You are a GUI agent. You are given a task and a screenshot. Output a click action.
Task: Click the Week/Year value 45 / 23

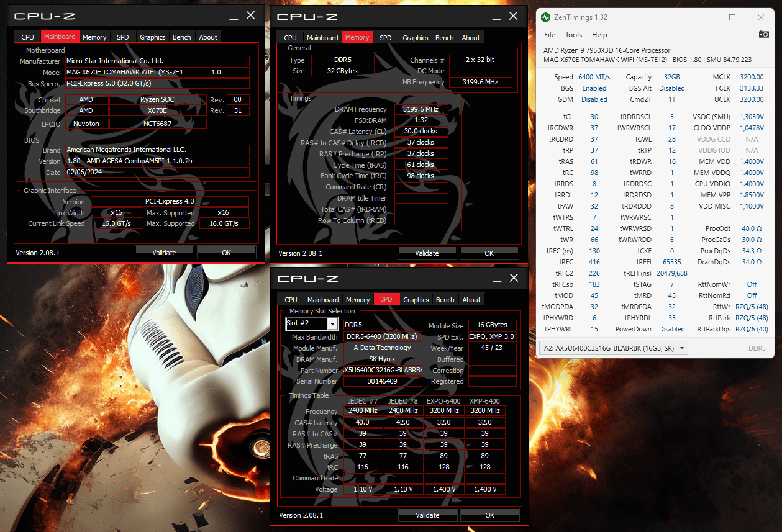492,348
